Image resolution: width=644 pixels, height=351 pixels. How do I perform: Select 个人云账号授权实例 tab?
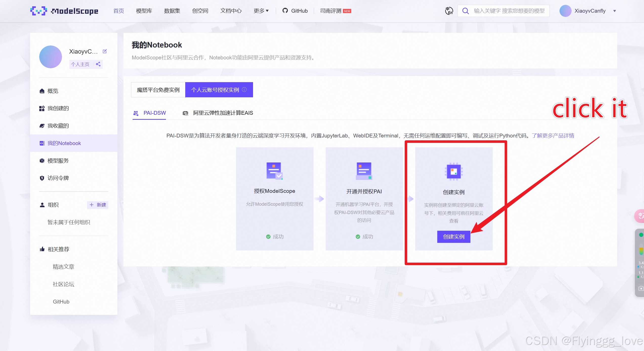click(x=219, y=90)
